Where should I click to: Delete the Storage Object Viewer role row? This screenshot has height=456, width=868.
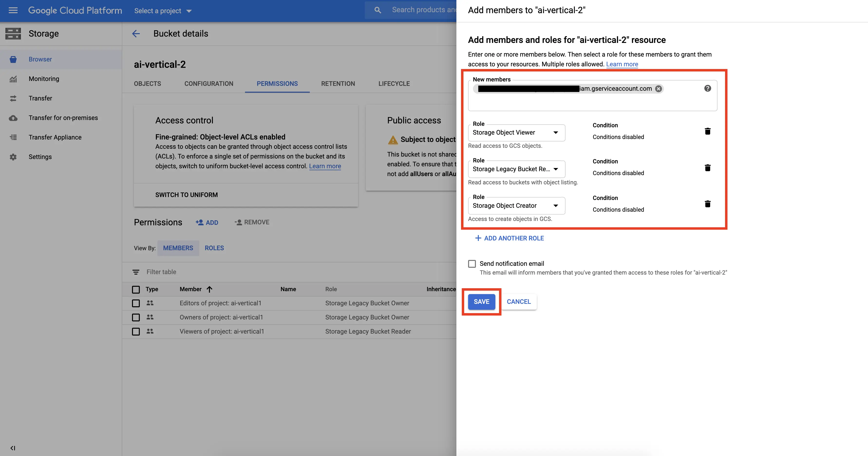point(707,131)
